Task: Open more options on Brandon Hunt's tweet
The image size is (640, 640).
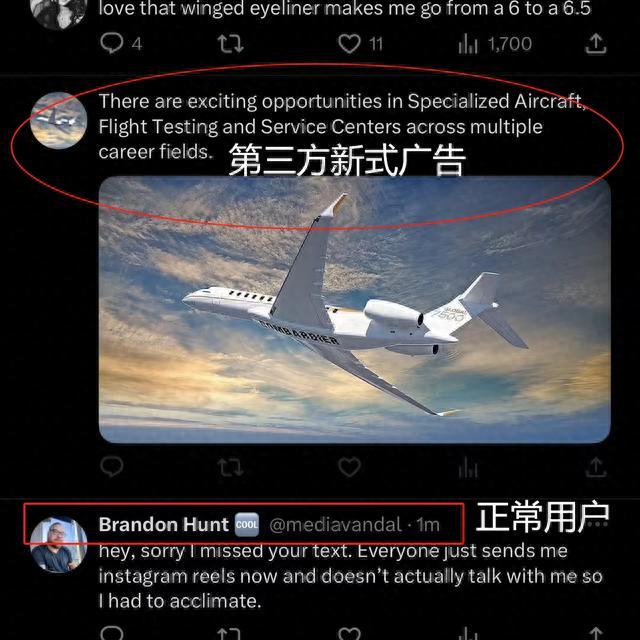Action: pos(597,524)
